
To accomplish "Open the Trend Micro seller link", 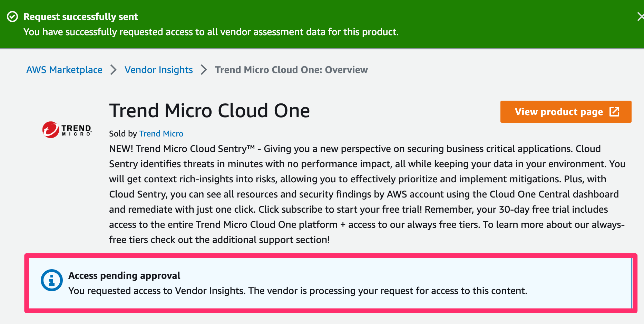I will pos(161,134).
